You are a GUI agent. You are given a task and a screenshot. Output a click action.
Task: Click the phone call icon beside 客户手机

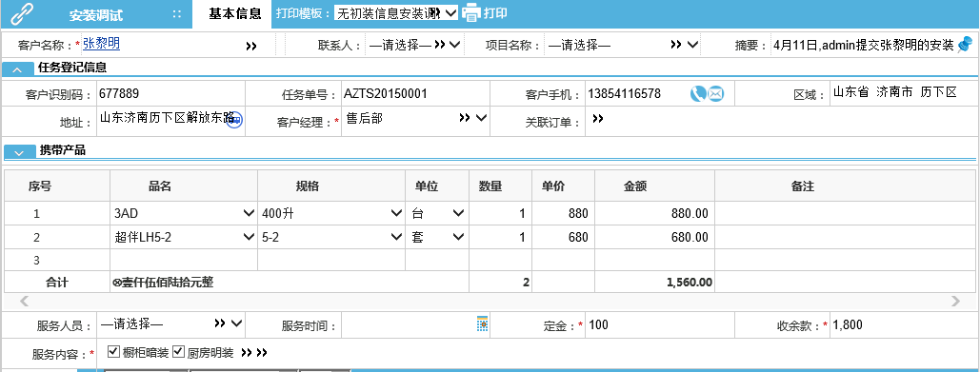(698, 93)
